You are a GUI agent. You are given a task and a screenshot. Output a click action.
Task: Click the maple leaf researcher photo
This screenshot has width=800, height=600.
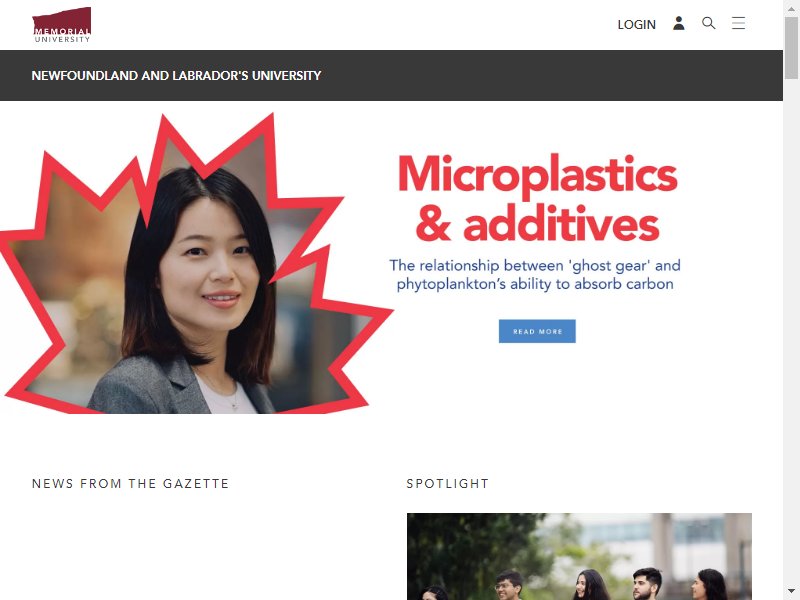(x=194, y=265)
